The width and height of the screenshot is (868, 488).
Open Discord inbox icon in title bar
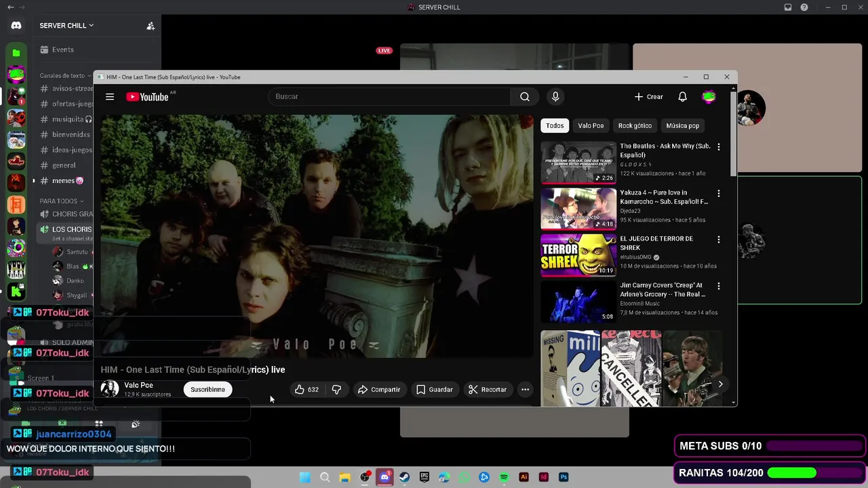pyautogui.click(x=788, y=7)
